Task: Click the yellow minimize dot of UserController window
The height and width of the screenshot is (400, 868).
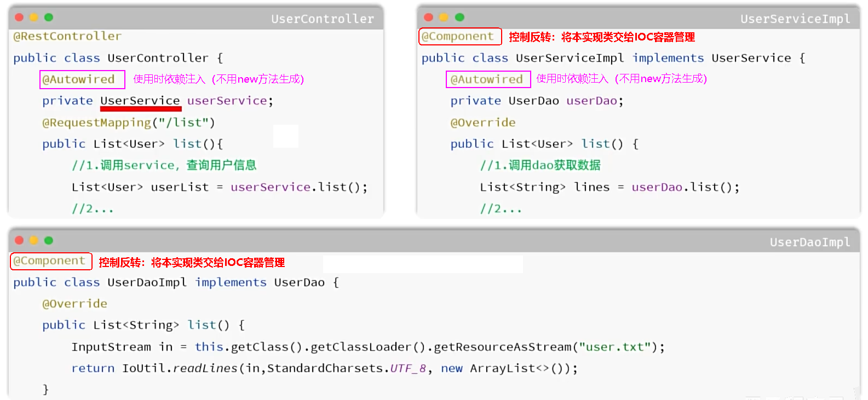Action: point(34,18)
